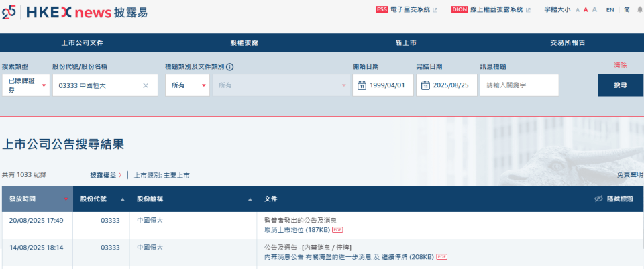Click 中國恒大 name in 14/08/2025 row

point(150,248)
